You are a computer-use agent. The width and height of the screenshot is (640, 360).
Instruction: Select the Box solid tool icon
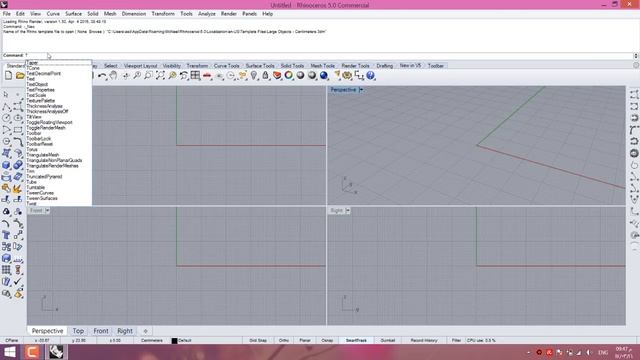pos(6,165)
